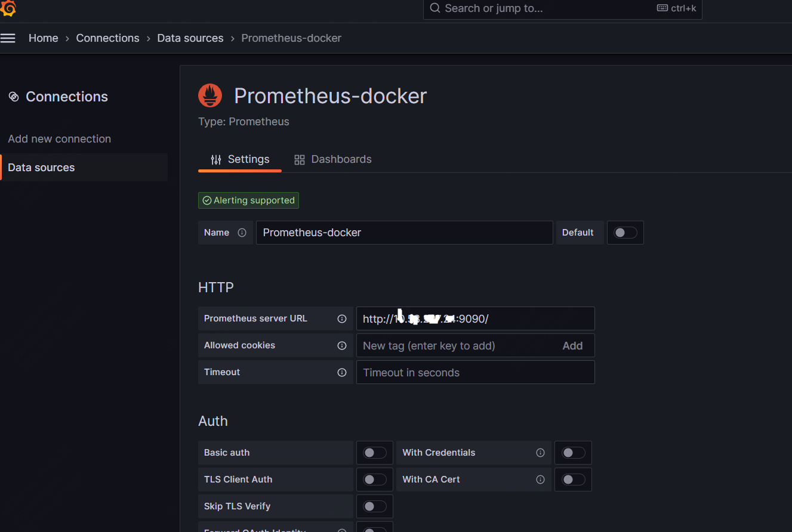792x532 pixels.
Task: Select the sliders icon on the Settings tab
Action: [x=215, y=159]
